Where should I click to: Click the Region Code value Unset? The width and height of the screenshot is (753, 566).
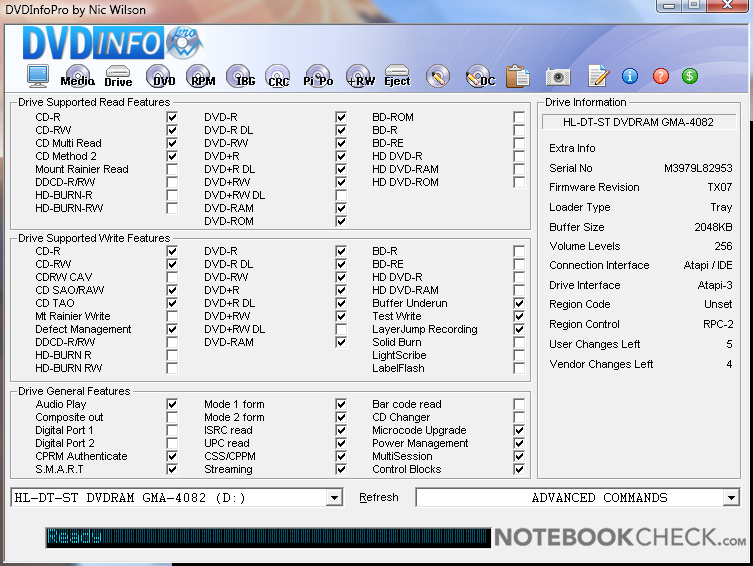[x=718, y=304]
